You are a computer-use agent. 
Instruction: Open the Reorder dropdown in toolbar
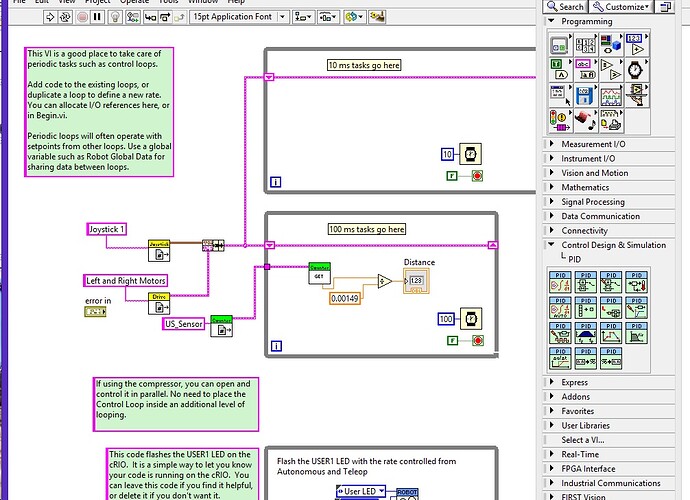(354, 17)
